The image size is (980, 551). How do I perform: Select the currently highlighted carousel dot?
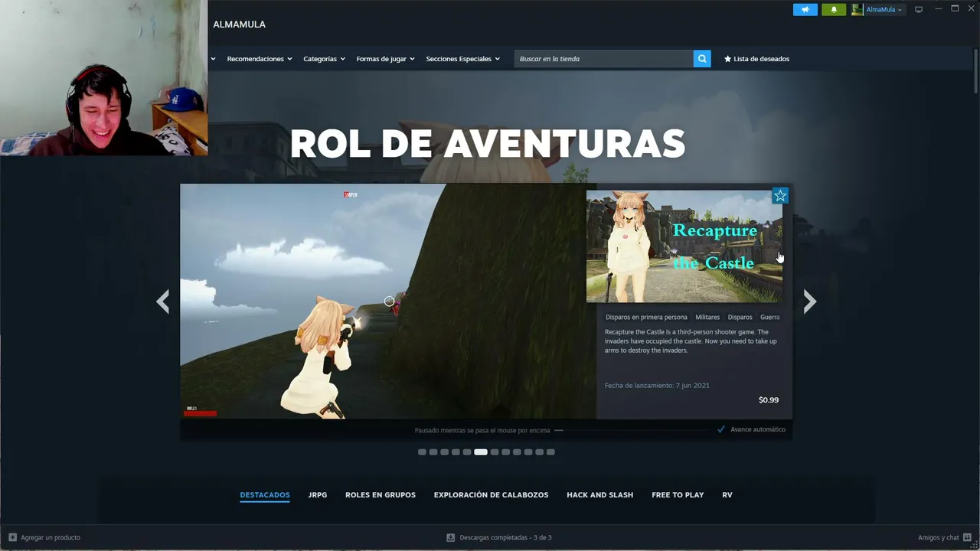[x=481, y=452]
